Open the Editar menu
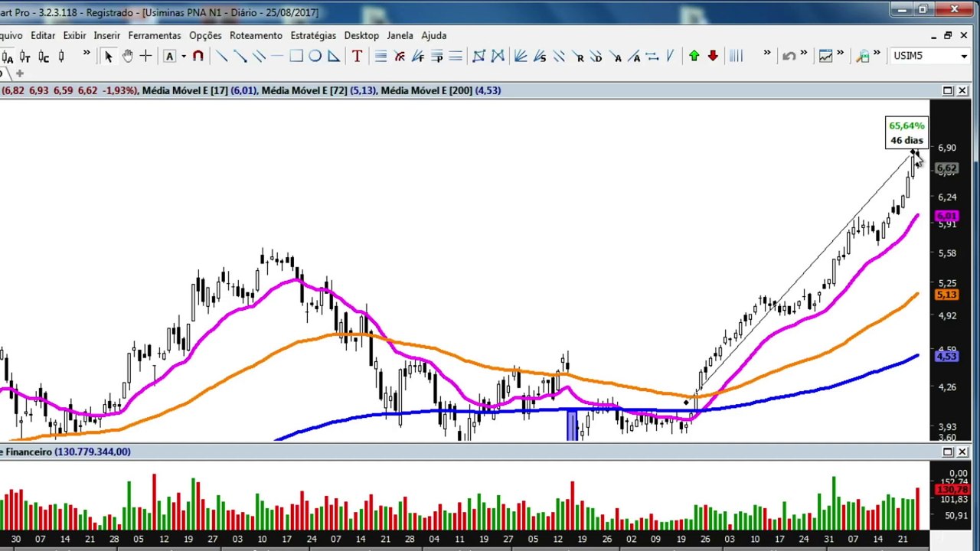980x551 pixels. pyautogui.click(x=43, y=35)
